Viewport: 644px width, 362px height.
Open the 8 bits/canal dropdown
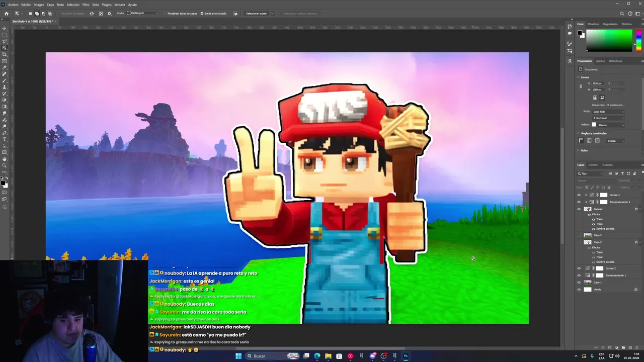608,118
